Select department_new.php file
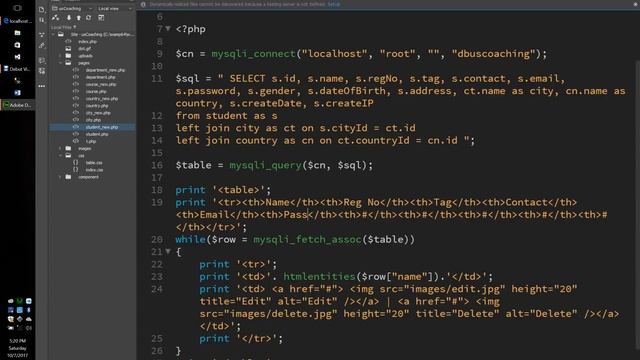 pos(105,70)
